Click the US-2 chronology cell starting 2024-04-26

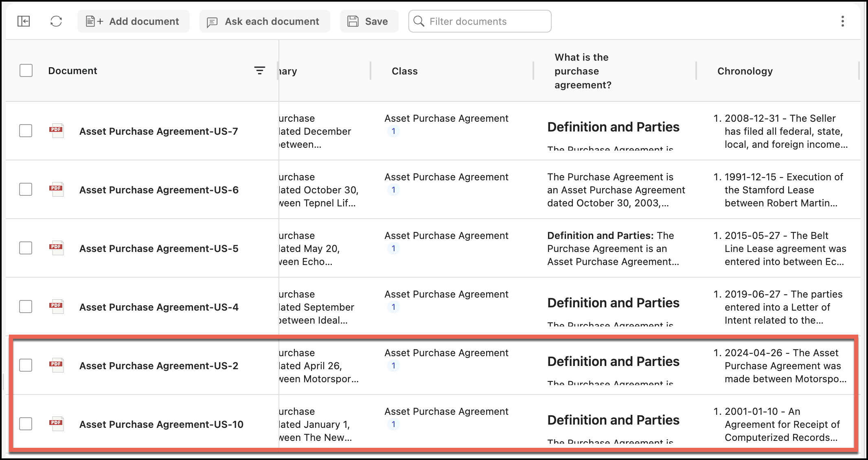click(x=780, y=366)
